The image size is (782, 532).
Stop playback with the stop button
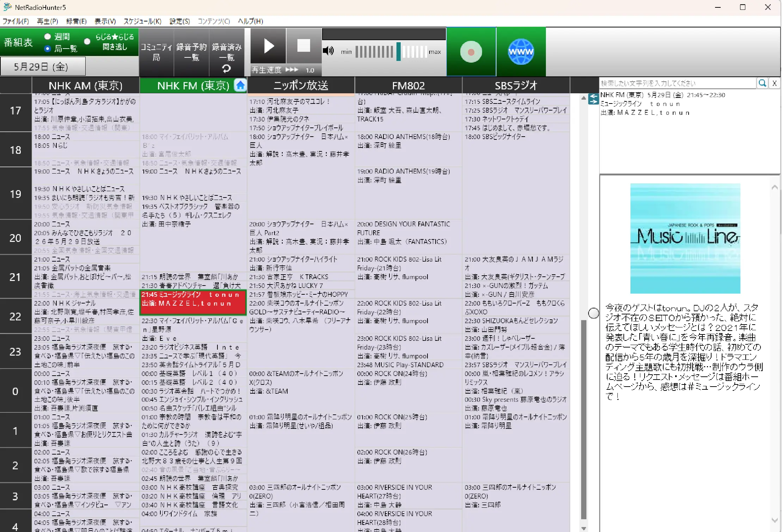point(304,46)
